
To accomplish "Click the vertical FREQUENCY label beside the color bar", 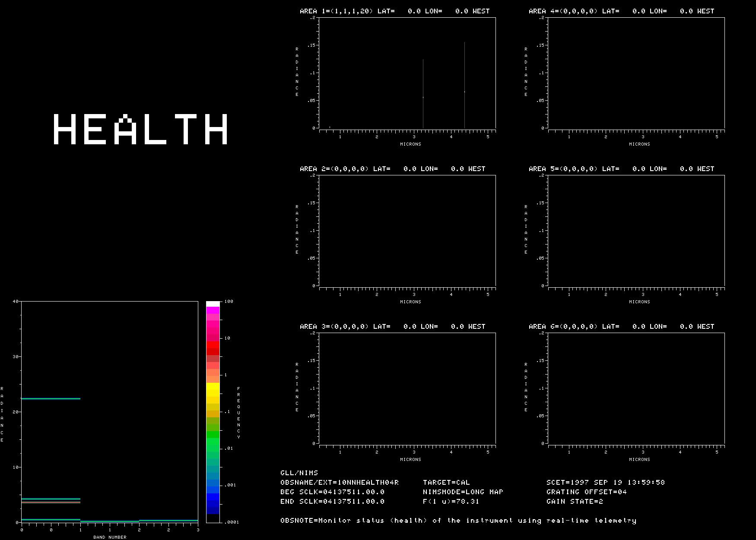I will click(238, 413).
